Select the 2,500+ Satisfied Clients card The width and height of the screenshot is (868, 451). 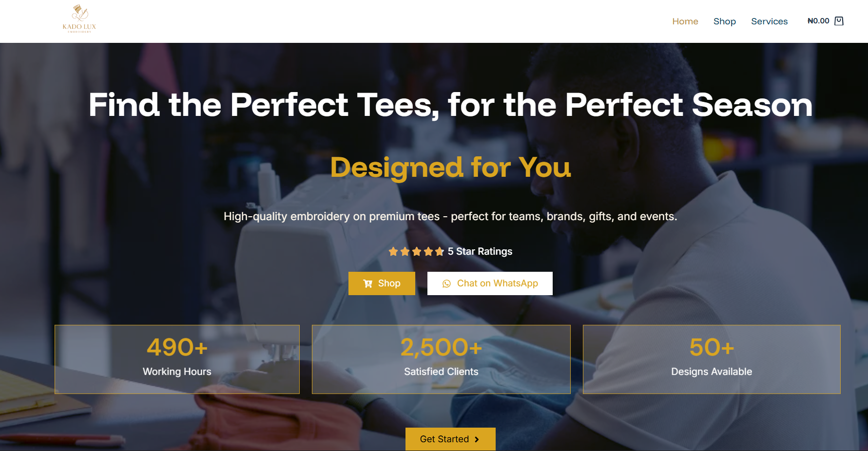441,359
